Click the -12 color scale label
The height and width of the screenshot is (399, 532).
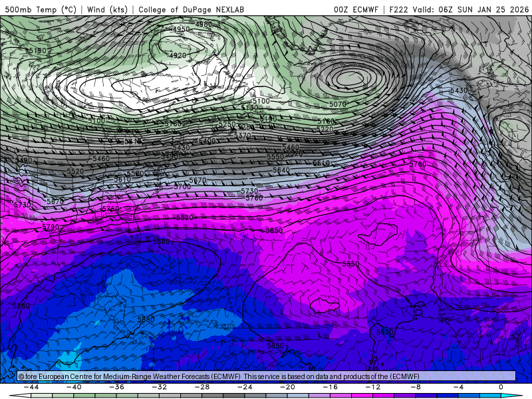pos(373,387)
